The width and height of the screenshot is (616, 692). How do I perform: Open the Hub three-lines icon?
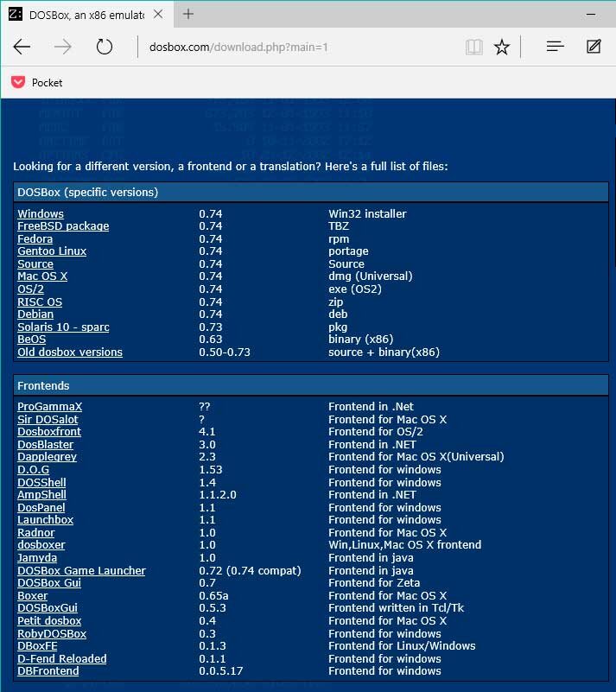[x=556, y=47]
